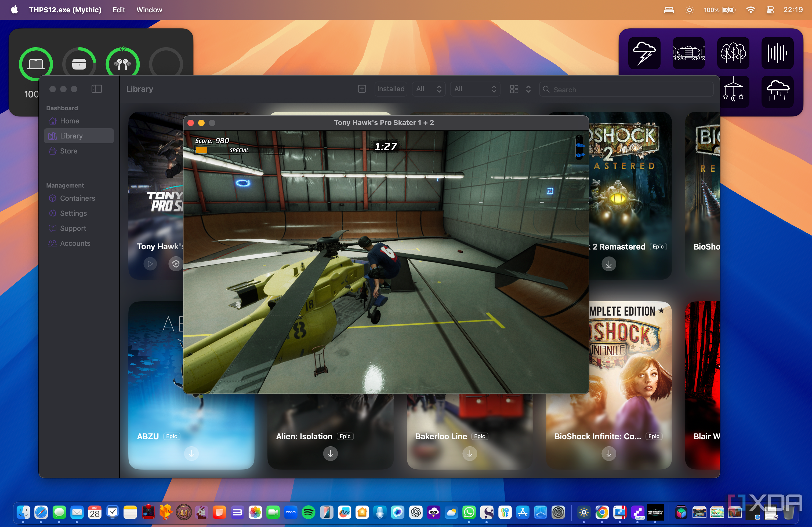Screen dimensions: 812x527
Task: Toggle the waveform noise sound widget
Action: (777, 53)
